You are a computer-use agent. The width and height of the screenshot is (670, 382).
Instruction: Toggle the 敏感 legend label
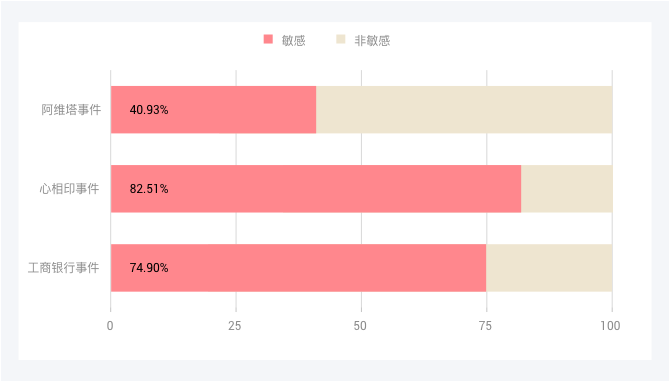294,41
